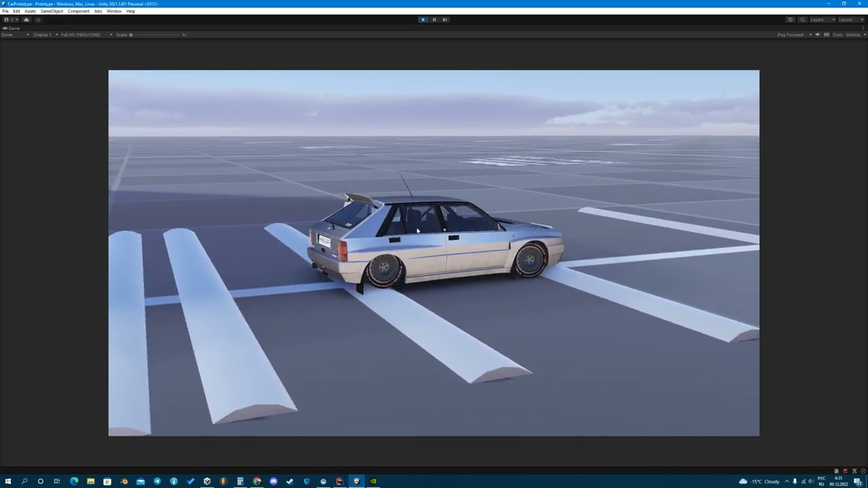Open Google Chrome from the taskbar
The width and height of the screenshot is (868, 488).
(x=257, y=481)
